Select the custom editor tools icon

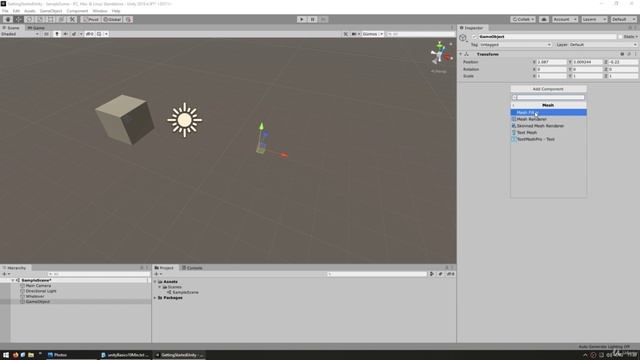coord(72,19)
